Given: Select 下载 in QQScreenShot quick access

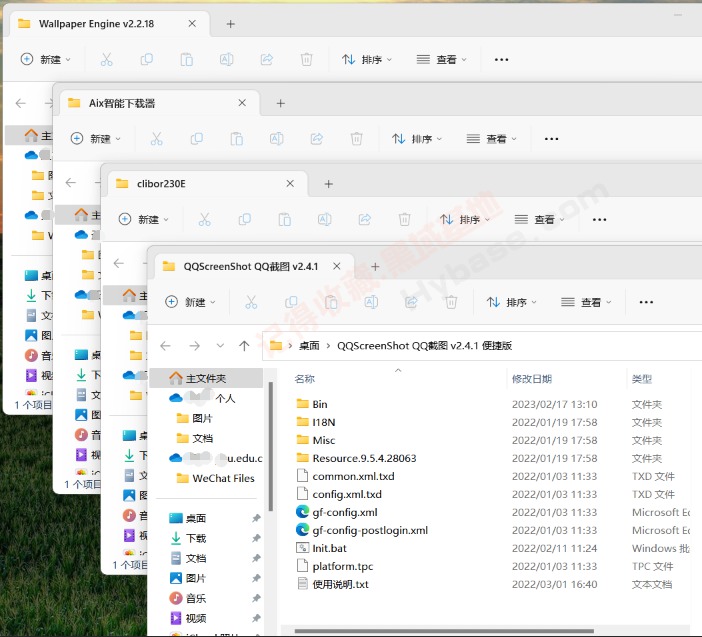Looking at the screenshot, I should click(x=196, y=539).
